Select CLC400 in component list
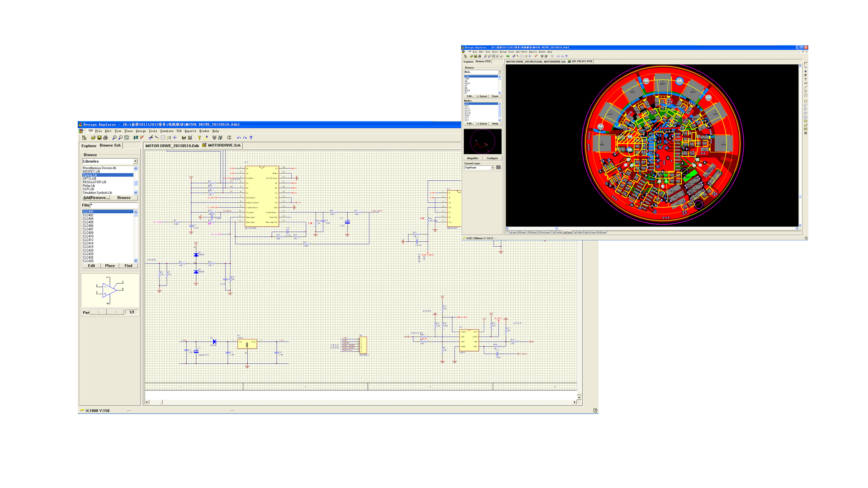This screenshot has height=488, width=868. click(108, 211)
